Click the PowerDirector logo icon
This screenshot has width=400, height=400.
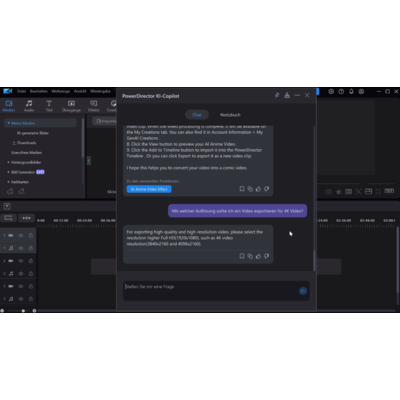[8, 91]
